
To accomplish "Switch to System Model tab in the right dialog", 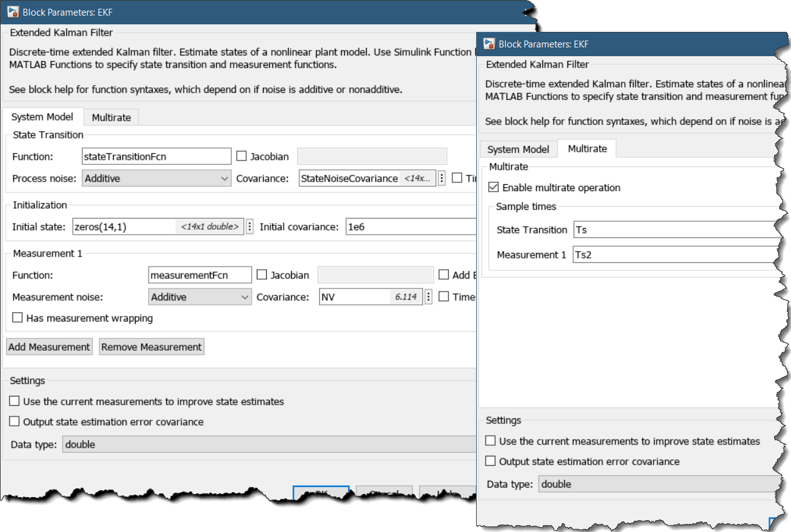I will [518, 149].
